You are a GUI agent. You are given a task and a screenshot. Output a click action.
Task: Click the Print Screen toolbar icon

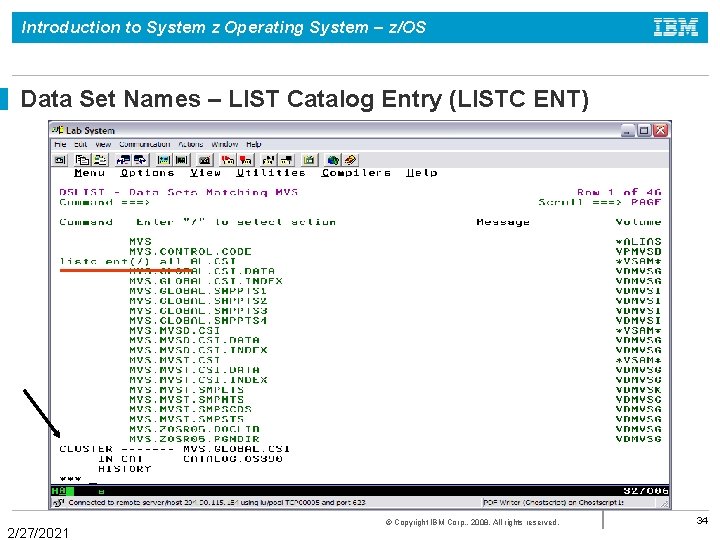(x=60, y=160)
